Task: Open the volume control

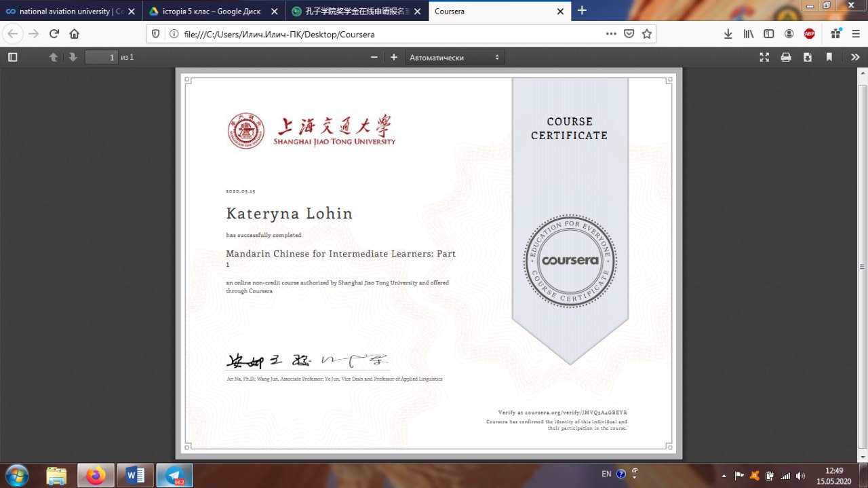Action: (x=801, y=475)
